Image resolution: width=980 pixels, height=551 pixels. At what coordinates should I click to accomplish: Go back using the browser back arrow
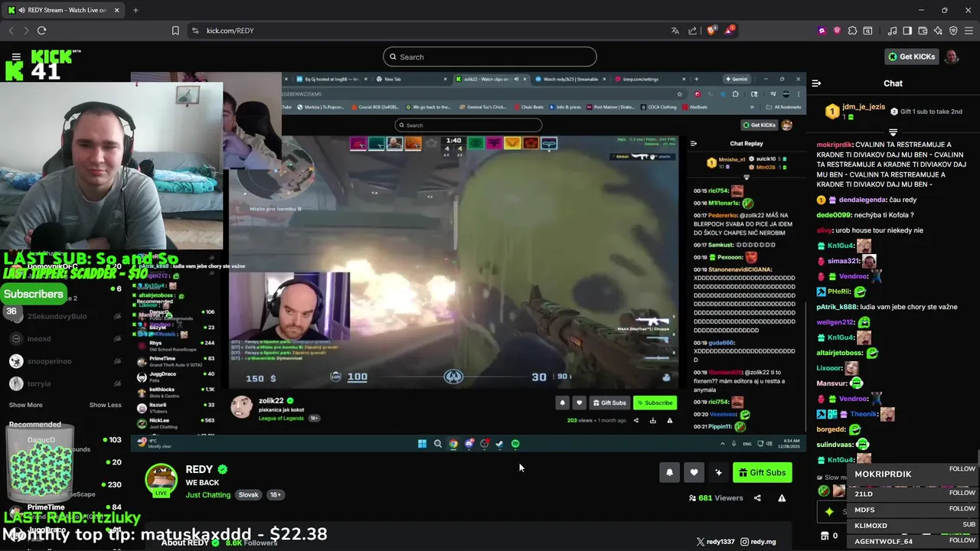point(11,31)
